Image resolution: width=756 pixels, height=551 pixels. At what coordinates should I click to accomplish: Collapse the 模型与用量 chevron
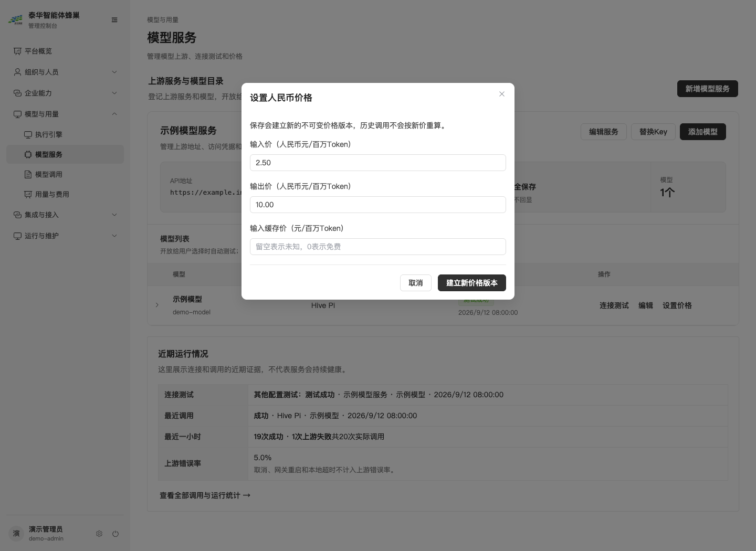(114, 114)
